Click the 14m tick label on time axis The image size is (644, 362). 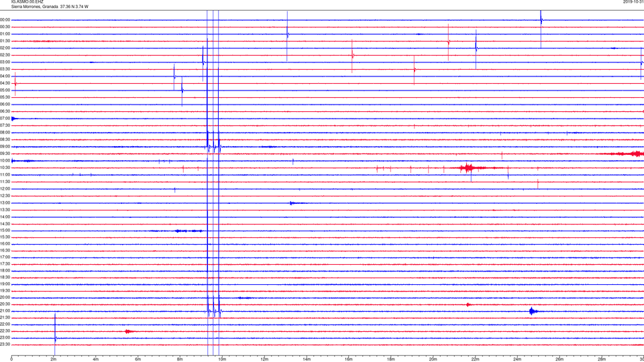(307, 359)
